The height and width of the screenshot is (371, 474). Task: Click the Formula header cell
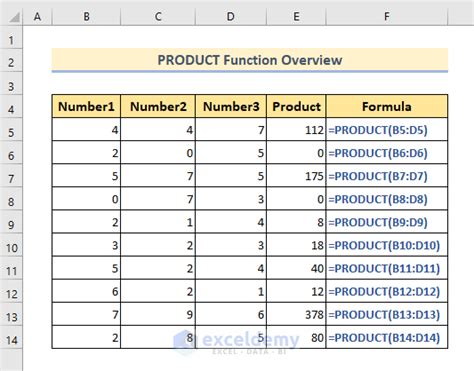tap(387, 106)
